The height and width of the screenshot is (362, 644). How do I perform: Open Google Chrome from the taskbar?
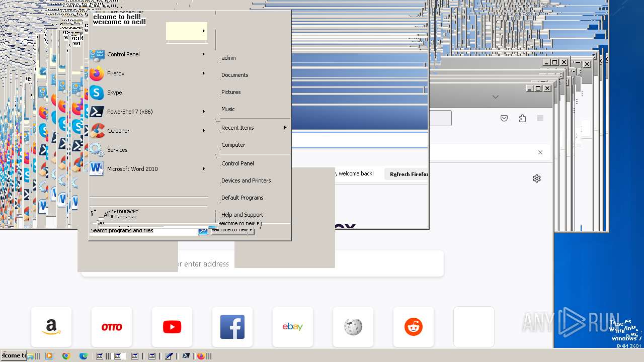coord(66,356)
